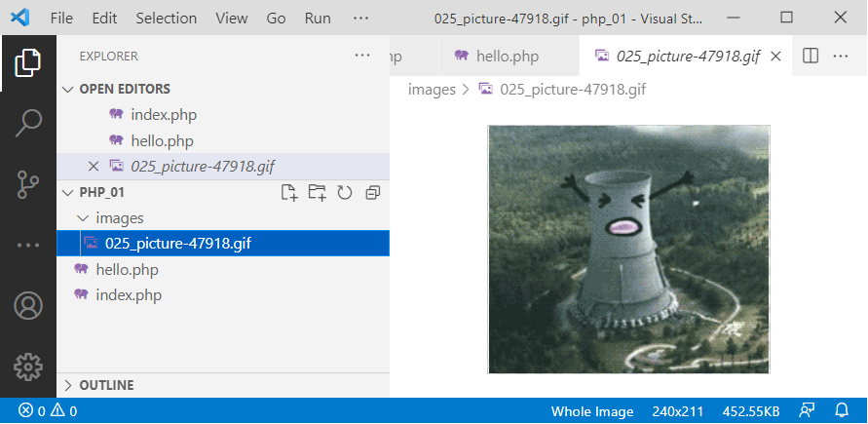Image resolution: width=868 pixels, height=424 pixels.
Task: Click New File icon in PHP_01 header
Action: [289, 193]
